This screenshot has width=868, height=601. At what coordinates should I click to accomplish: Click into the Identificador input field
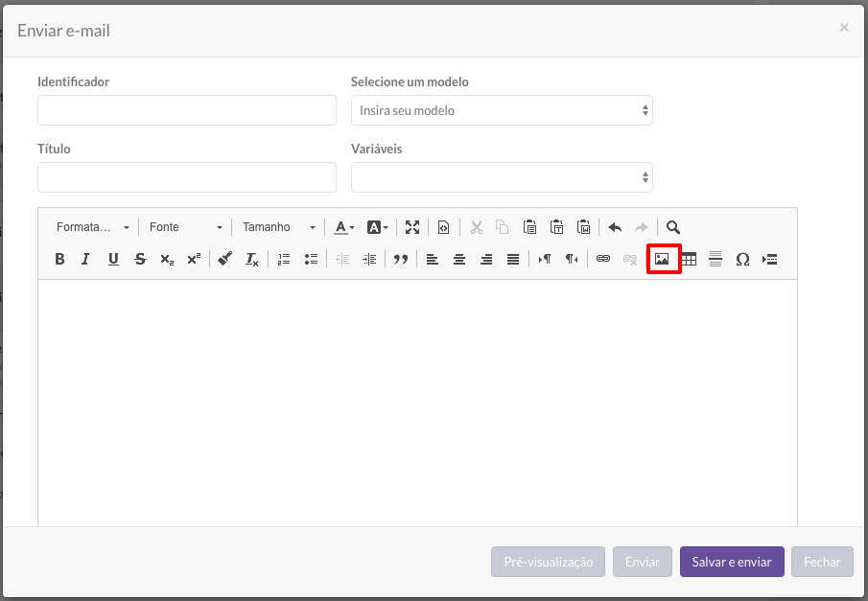tap(187, 110)
